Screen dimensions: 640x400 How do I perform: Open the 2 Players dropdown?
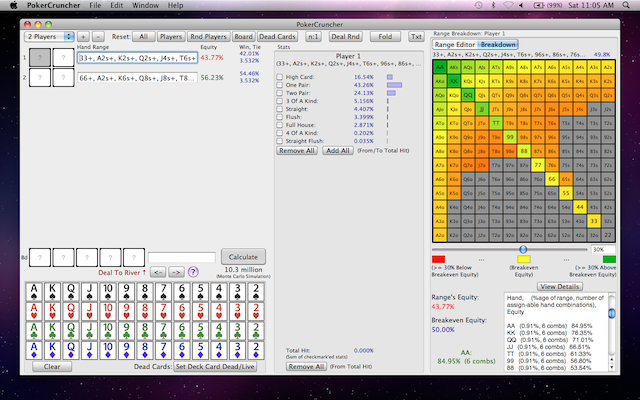pos(49,36)
